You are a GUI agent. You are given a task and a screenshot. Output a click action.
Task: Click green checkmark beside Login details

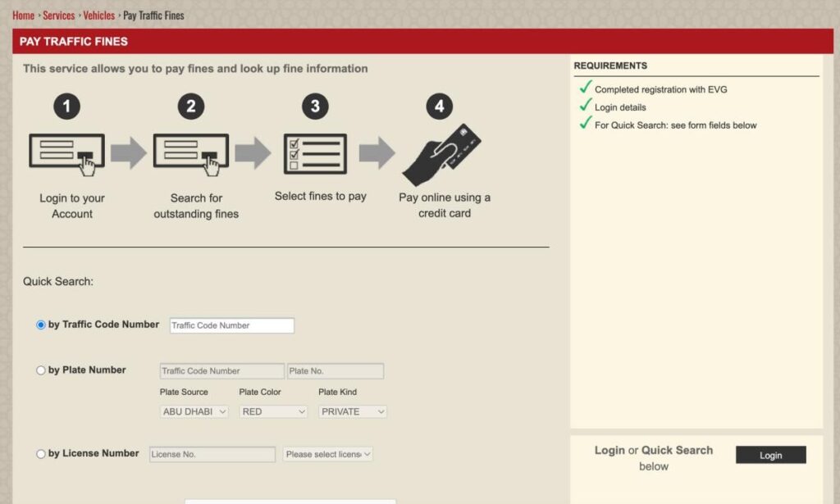coord(585,106)
